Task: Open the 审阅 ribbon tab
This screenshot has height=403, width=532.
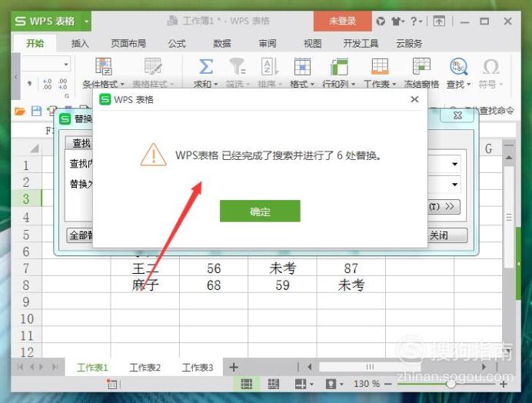Action: (x=268, y=44)
